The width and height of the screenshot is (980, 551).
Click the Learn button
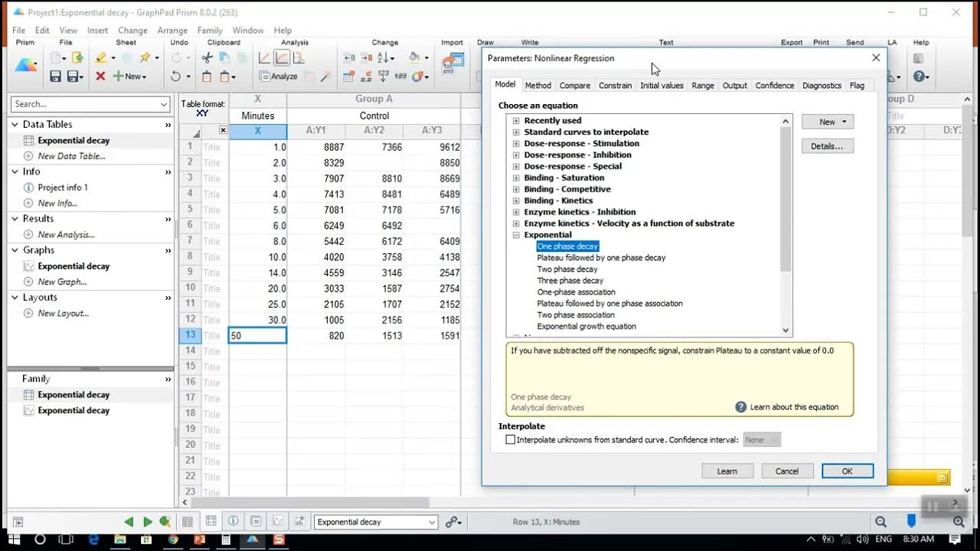coord(727,471)
